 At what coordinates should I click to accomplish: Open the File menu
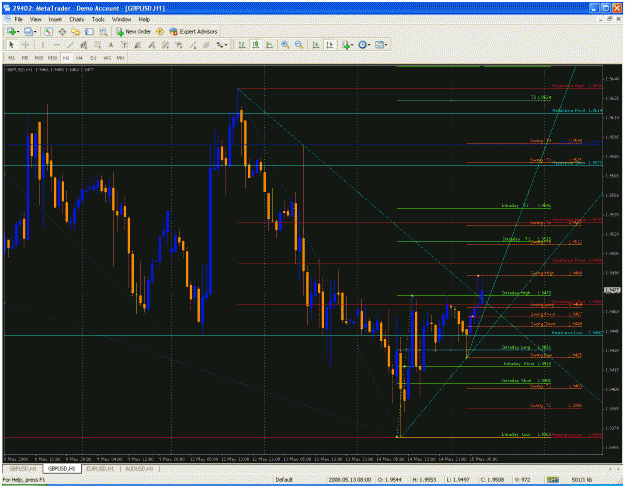(18, 19)
